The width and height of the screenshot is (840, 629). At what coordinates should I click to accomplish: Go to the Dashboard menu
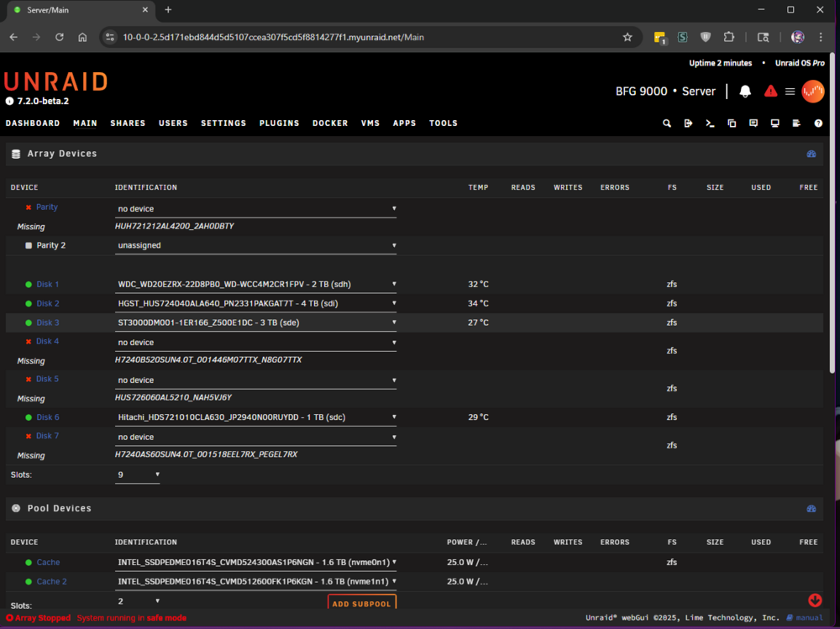point(33,123)
